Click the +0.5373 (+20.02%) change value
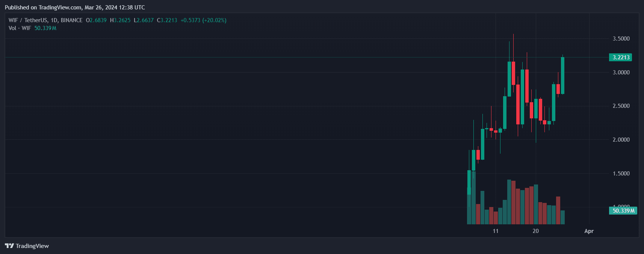Viewport: 644px width, 254px height. click(203, 20)
